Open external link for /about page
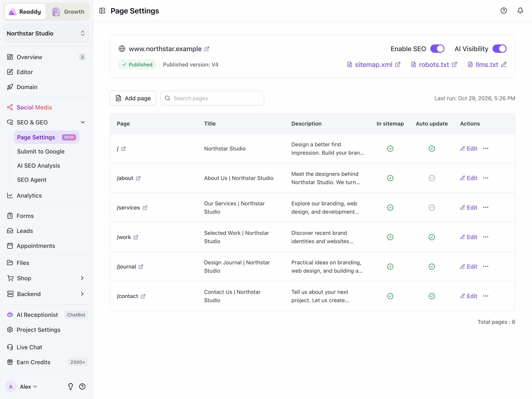This screenshot has width=532, height=399. pyautogui.click(x=138, y=178)
